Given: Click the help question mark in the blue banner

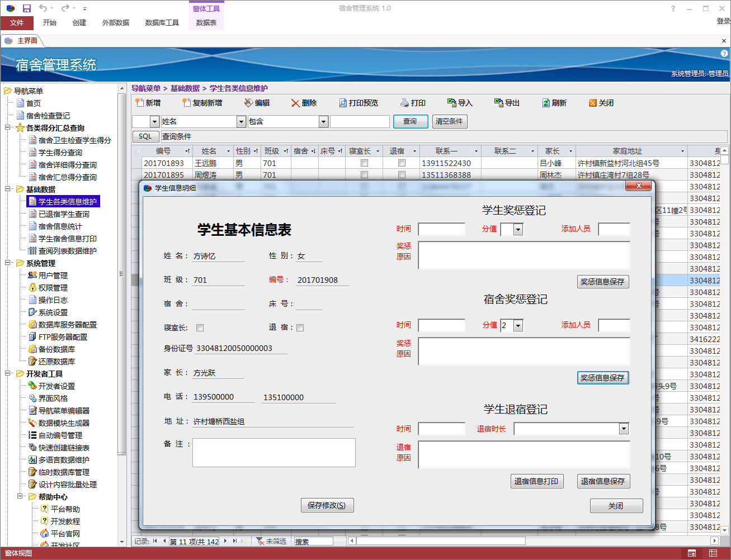Looking at the screenshot, I should [724, 54].
